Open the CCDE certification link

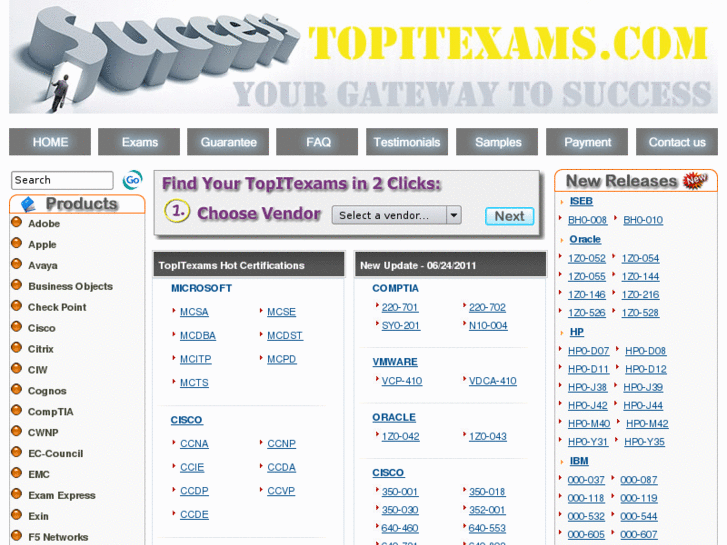(x=194, y=514)
